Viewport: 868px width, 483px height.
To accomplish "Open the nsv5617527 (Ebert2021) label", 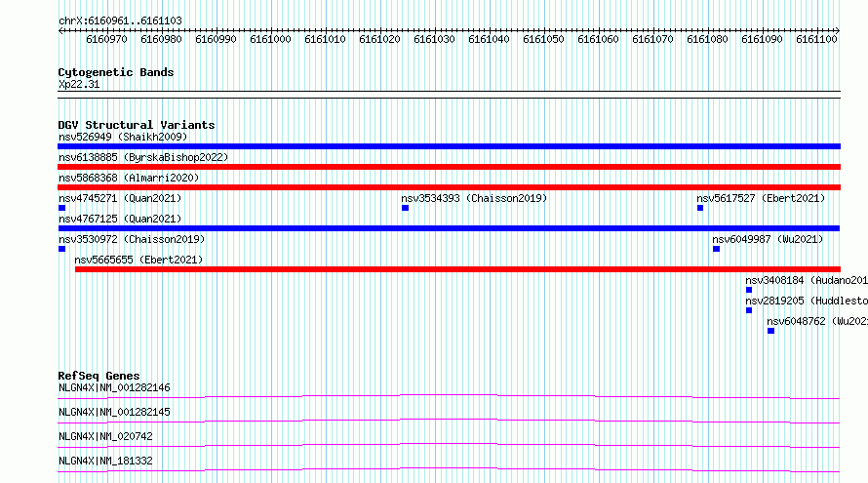I will [761, 198].
